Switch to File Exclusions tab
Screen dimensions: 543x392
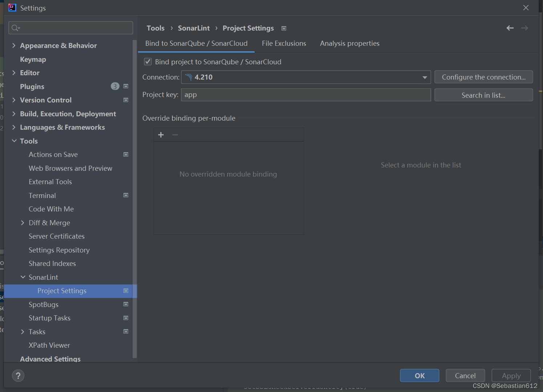[284, 43]
